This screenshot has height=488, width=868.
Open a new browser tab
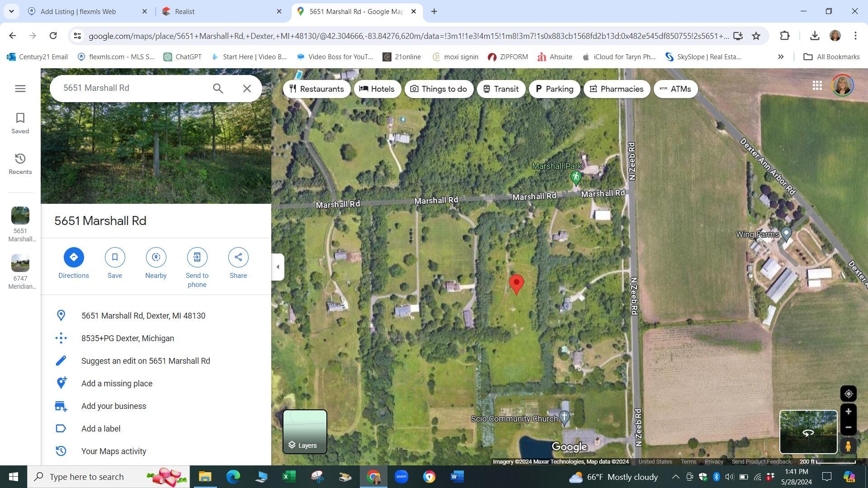coord(434,12)
